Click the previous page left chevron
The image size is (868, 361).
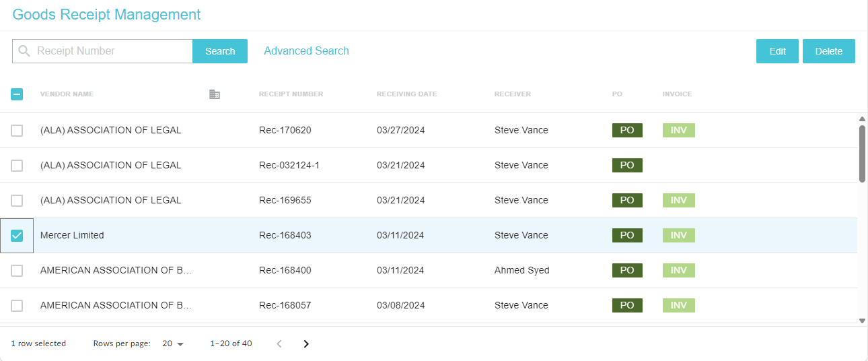[279, 343]
